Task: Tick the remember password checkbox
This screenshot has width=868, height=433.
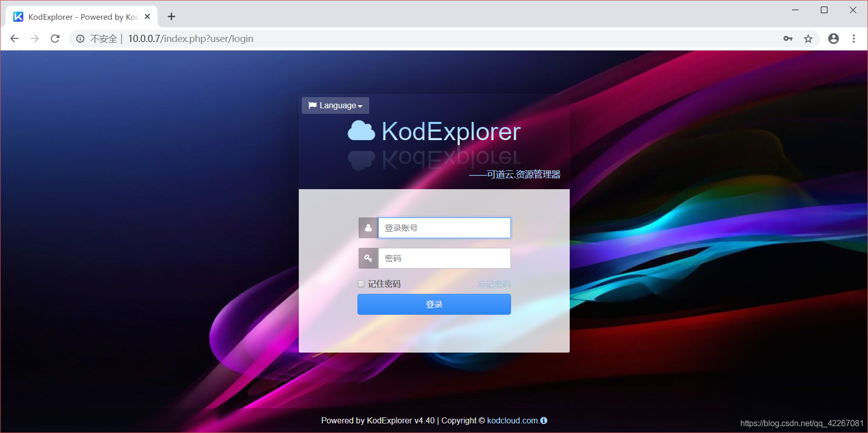Action: point(361,284)
